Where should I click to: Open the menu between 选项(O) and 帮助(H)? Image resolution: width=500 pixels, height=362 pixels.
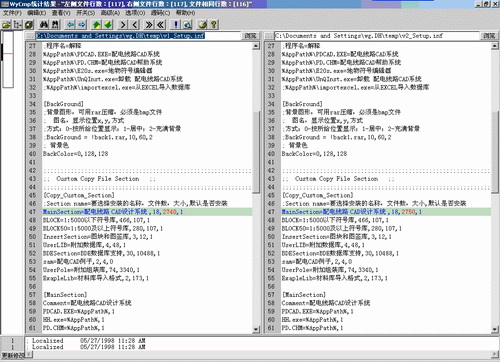tap(160, 13)
